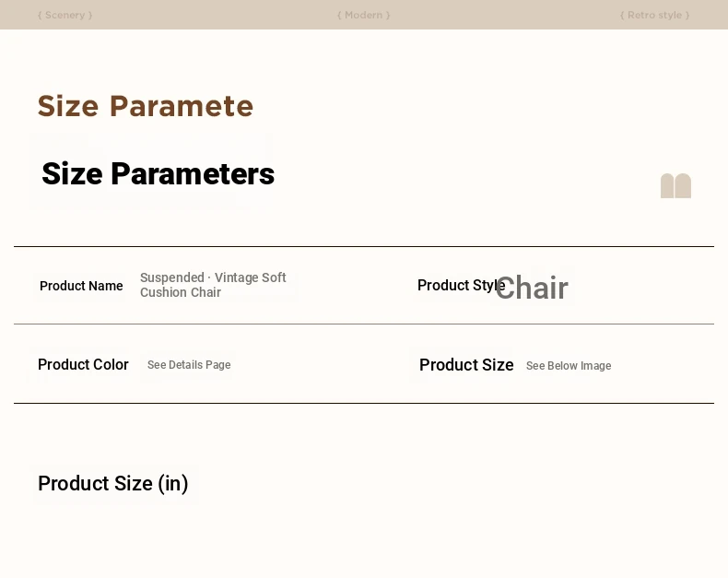The width and height of the screenshot is (728, 578).
Task: Select Suspended Vintage Soft Cushion Chair text
Action: pos(213,285)
